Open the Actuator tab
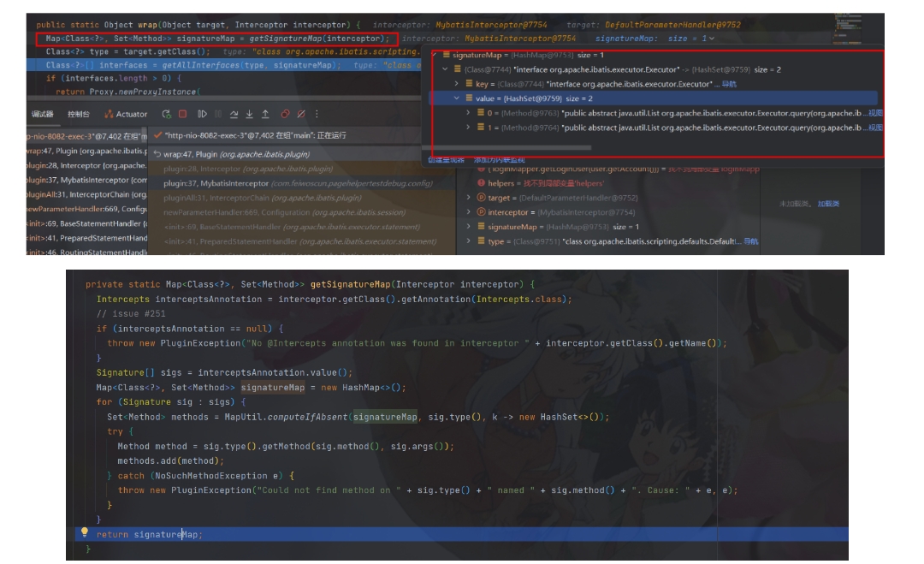 coord(126,114)
